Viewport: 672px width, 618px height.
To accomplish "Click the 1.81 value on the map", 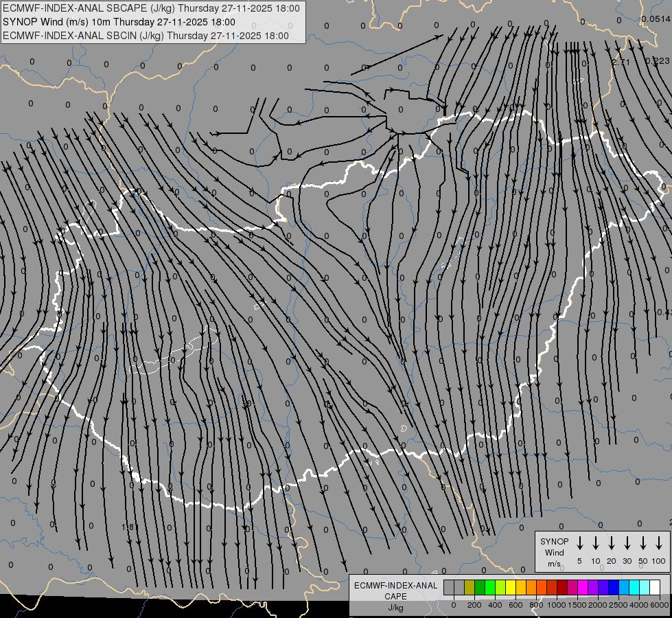I will [x=130, y=527].
